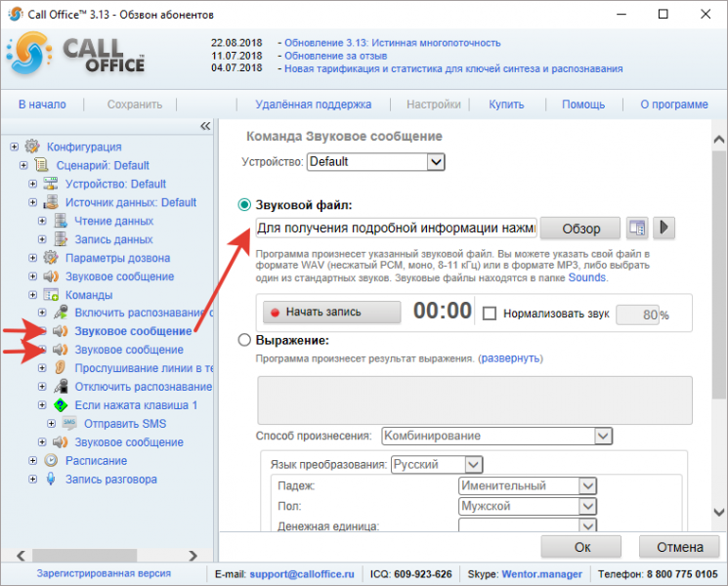
Task: Click the tree's right scroll arrow
Action: (x=193, y=555)
